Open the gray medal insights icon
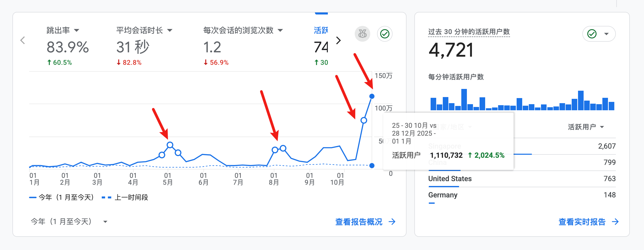This screenshot has width=644, height=250. point(362,34)
